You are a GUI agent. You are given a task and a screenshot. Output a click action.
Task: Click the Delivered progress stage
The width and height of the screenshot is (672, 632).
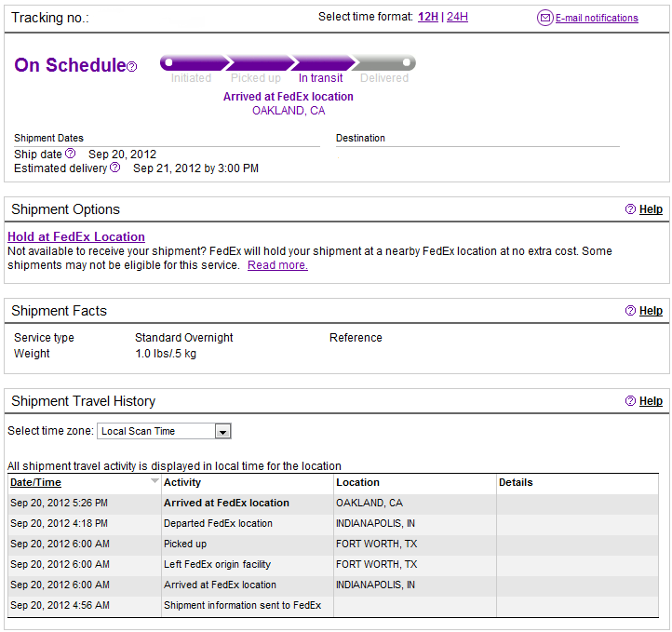(384, 78)
